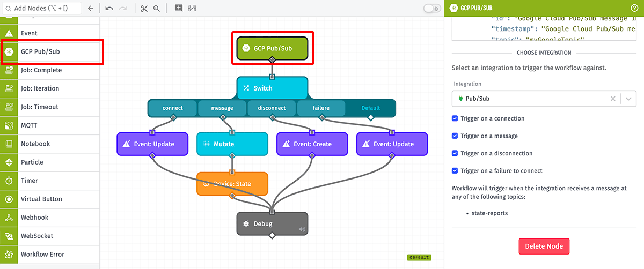Image resolution: width=644 pixels, height=269 pixels.
Task: Click the Webhook palette icon
Action: (9, 218)
